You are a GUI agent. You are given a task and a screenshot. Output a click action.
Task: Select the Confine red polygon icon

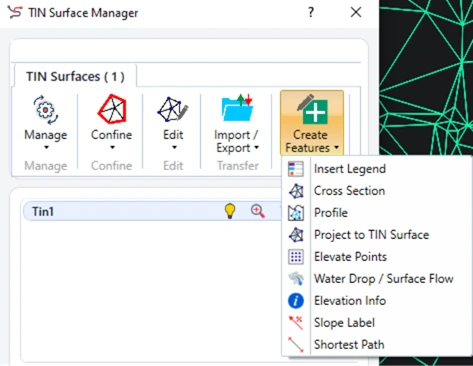[112, 109]
